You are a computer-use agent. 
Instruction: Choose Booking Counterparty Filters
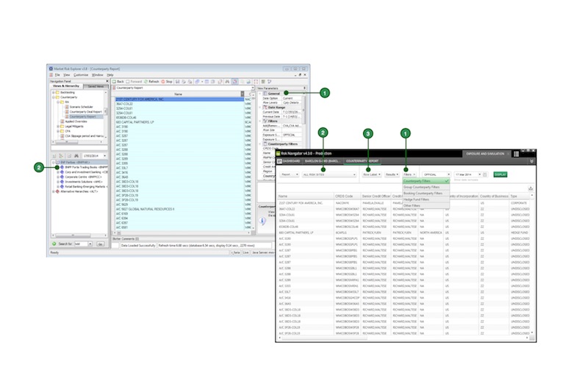pyautogui.click(x=426, y=194)
